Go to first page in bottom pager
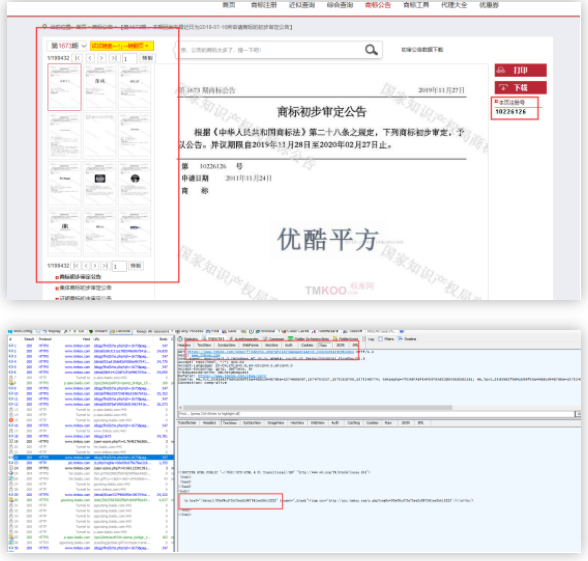 point(76,266)
